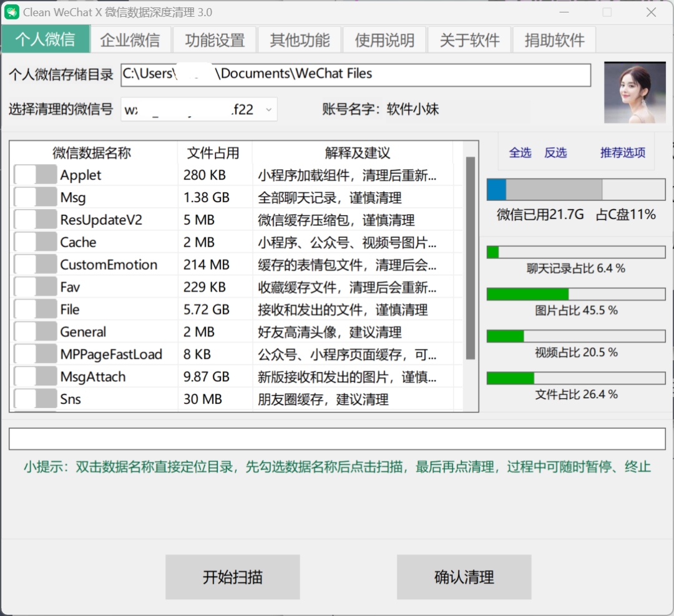
Task: Click the 文件占用 column header
Action: pyautogui.click(x=213, y=153)
